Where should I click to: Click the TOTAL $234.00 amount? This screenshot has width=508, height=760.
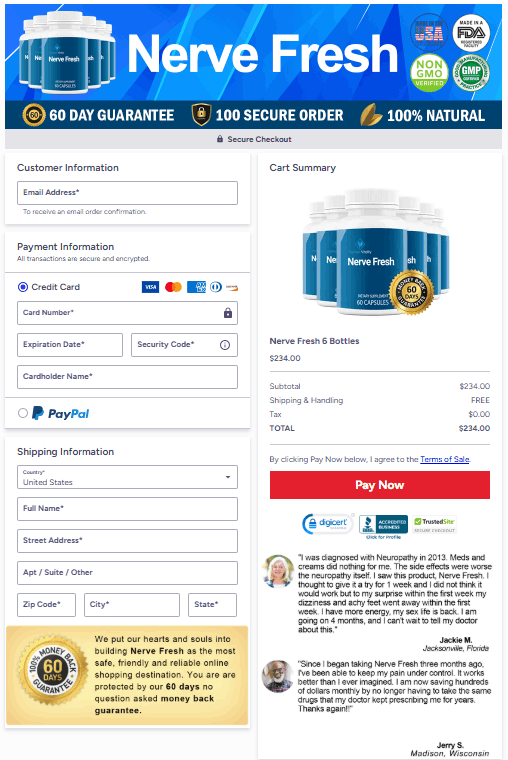[474, 428]
